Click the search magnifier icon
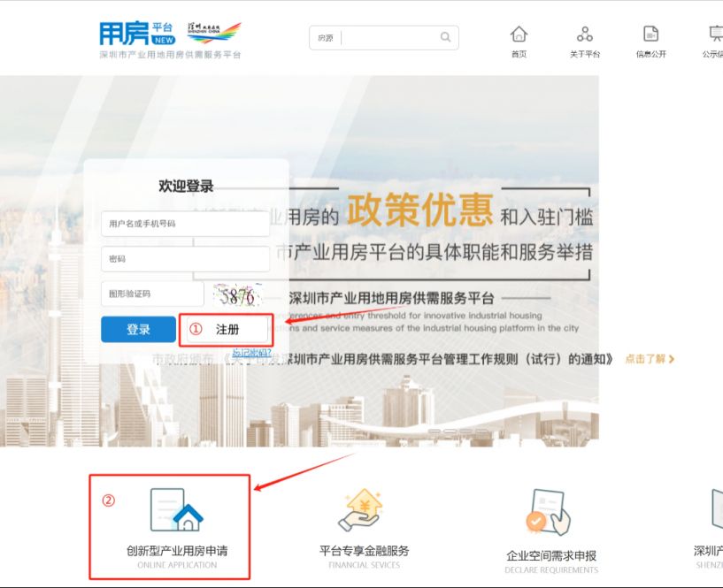Image resolution: width=723 pixels, height=588 pixels. tap(445, 37)
